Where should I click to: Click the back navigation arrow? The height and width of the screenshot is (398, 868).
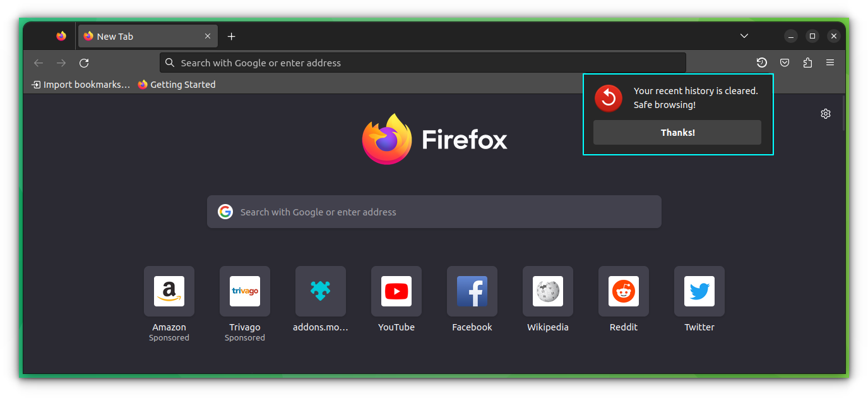[39, 63]
